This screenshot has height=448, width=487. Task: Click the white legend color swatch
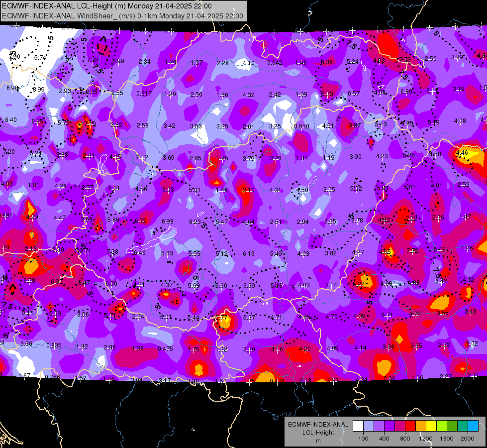click(x=358, y=426)
